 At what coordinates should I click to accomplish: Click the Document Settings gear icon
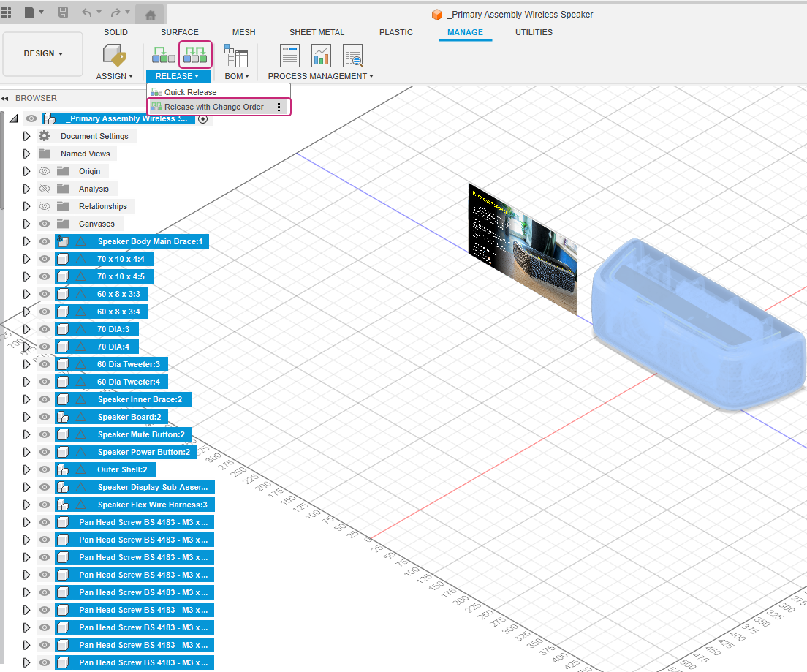pos(45,136)
